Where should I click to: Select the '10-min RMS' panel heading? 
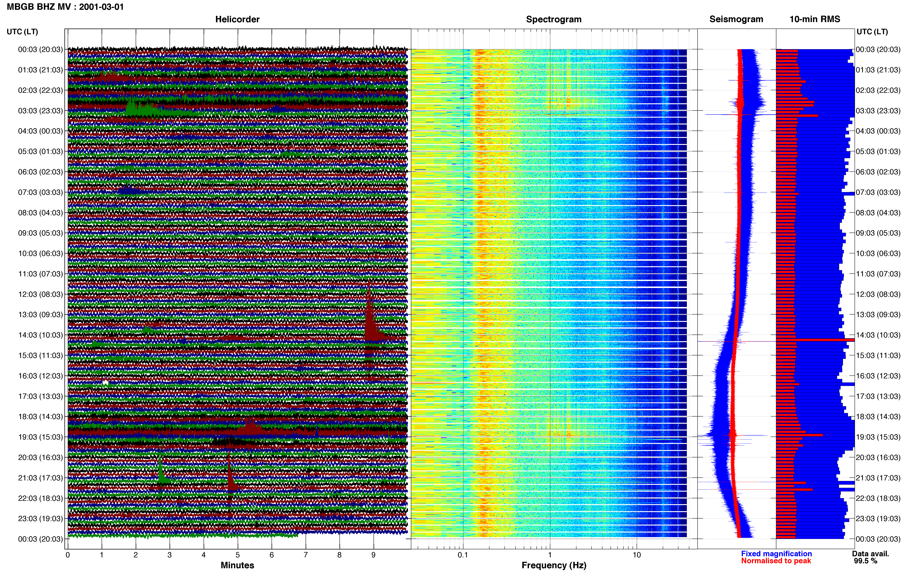click(x=815, y=19)
